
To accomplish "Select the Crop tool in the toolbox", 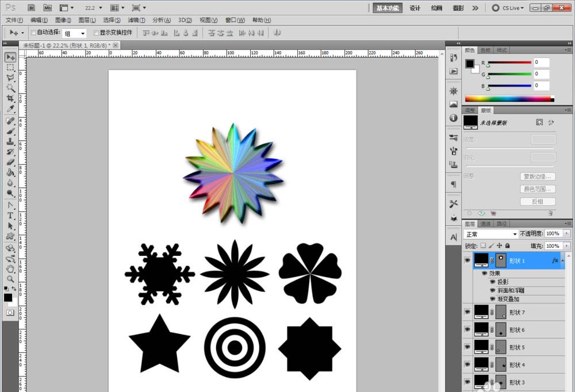I will [10, 98].
